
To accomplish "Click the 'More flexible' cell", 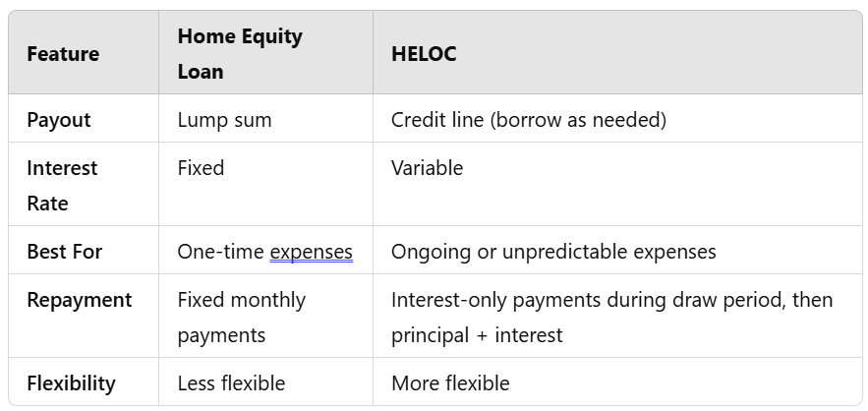I will [450, 383].
